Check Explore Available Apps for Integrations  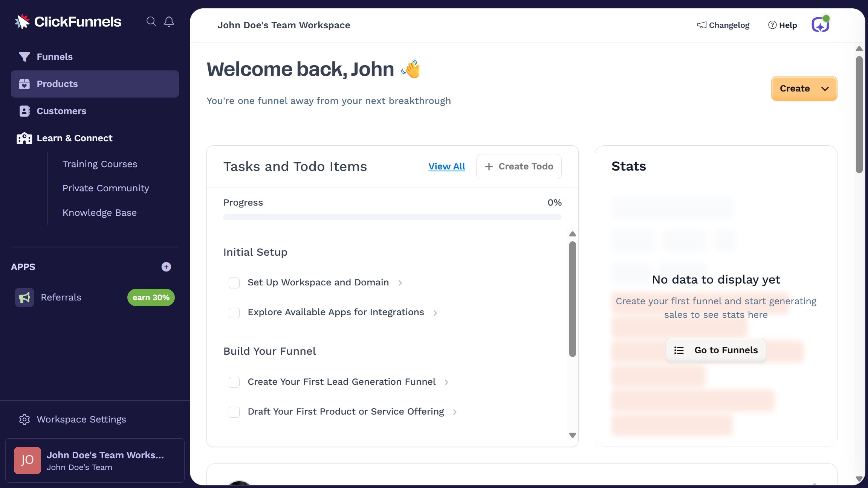click(x=234, y=313)
